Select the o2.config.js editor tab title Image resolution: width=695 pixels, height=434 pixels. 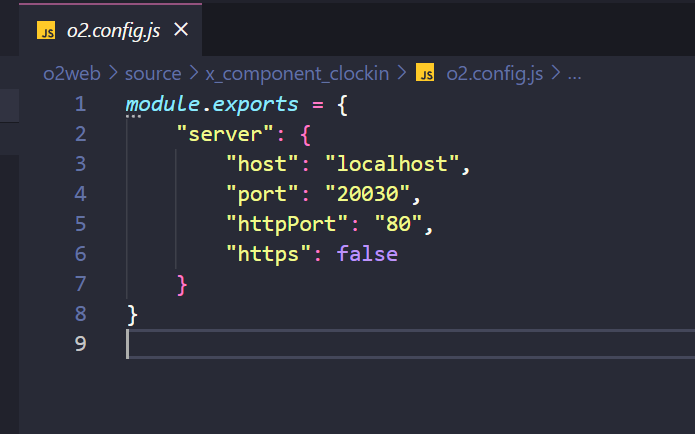click(113, 30)
